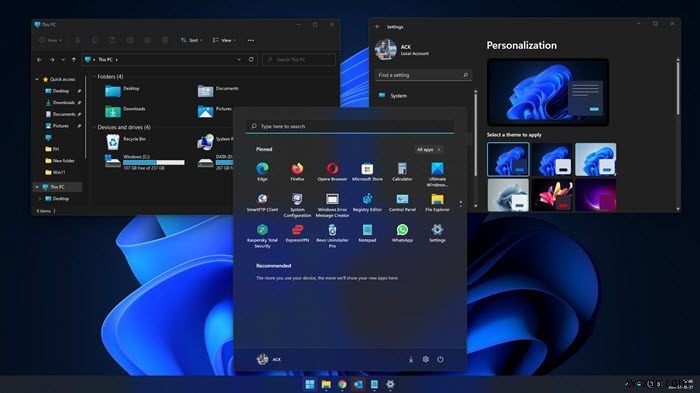700x393 pixels.
Task: Refresh the This PC view
Action: tap(251, 59)
